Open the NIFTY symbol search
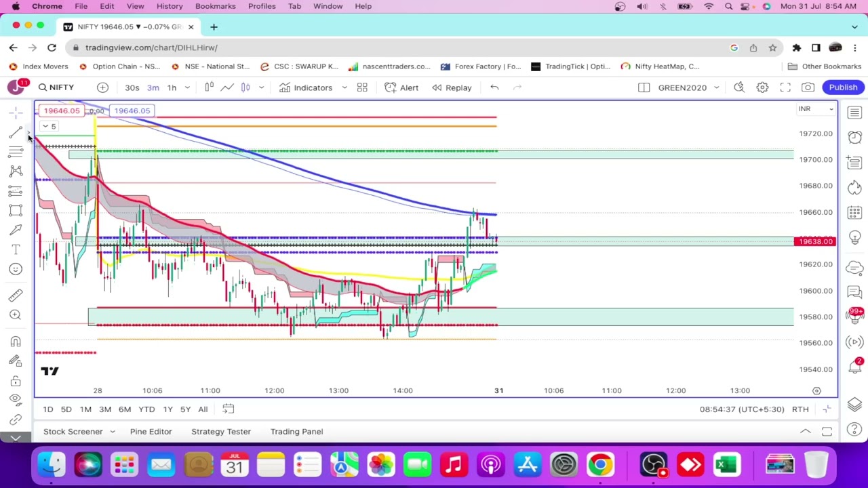The image size is (868, 488). click(x=56, y=87)
